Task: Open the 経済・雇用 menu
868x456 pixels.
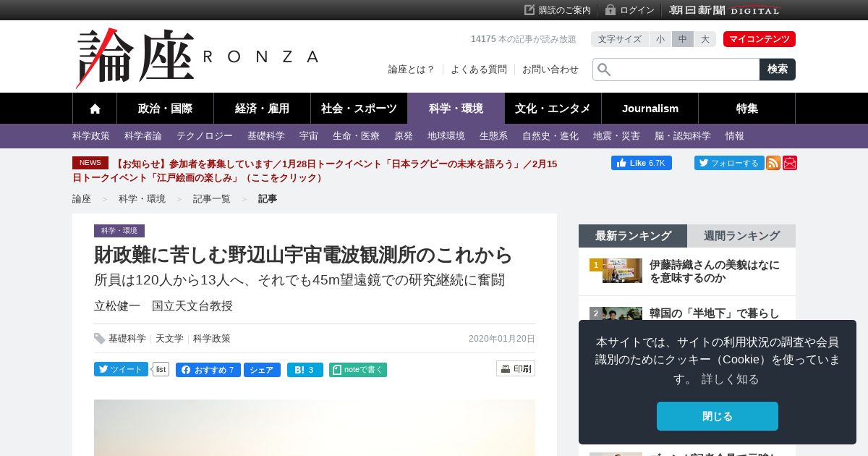Action: tap(262, 109)
